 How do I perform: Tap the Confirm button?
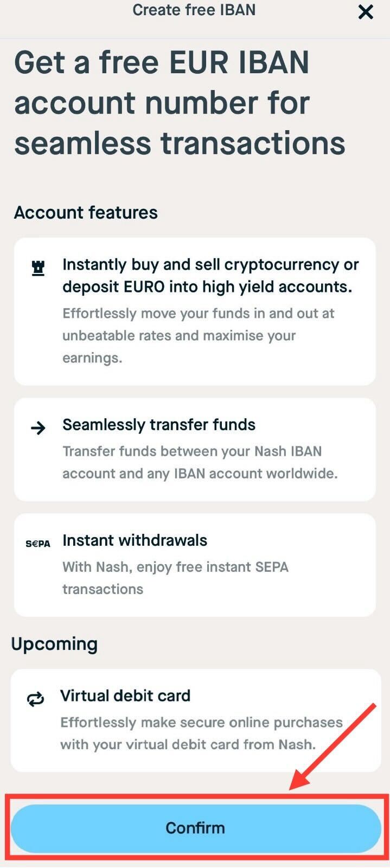click(195, 828)
